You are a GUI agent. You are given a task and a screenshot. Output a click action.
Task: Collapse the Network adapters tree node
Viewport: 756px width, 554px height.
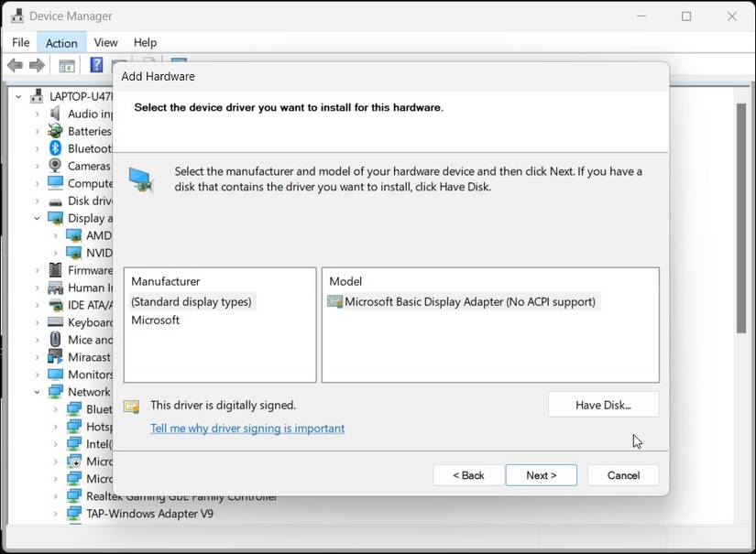38,392
